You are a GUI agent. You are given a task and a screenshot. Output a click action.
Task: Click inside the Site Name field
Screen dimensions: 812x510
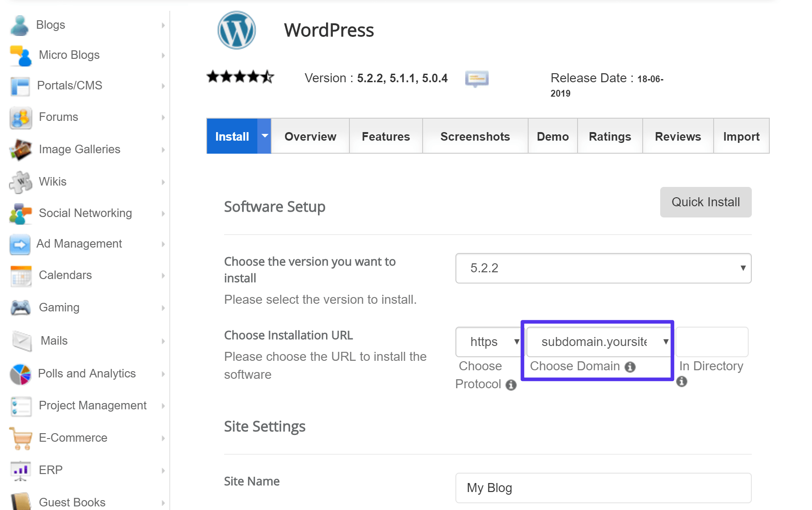pyautogui.click(x=603, y=488)
